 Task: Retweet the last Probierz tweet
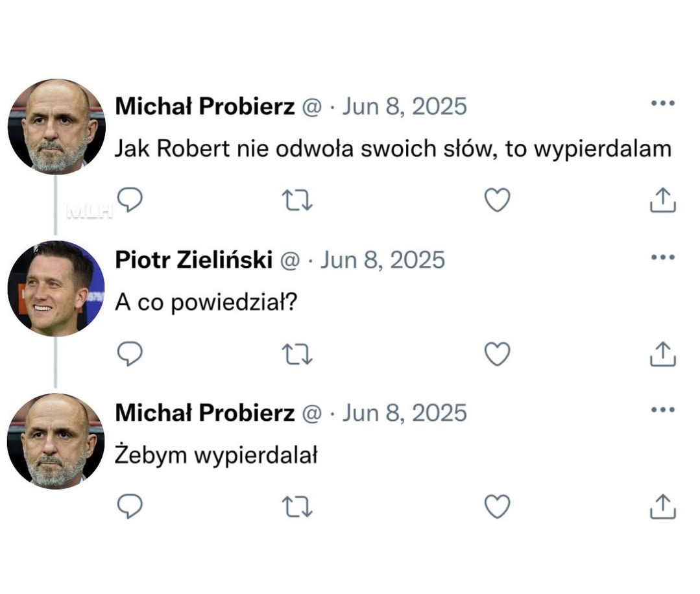tap(298, 506)
